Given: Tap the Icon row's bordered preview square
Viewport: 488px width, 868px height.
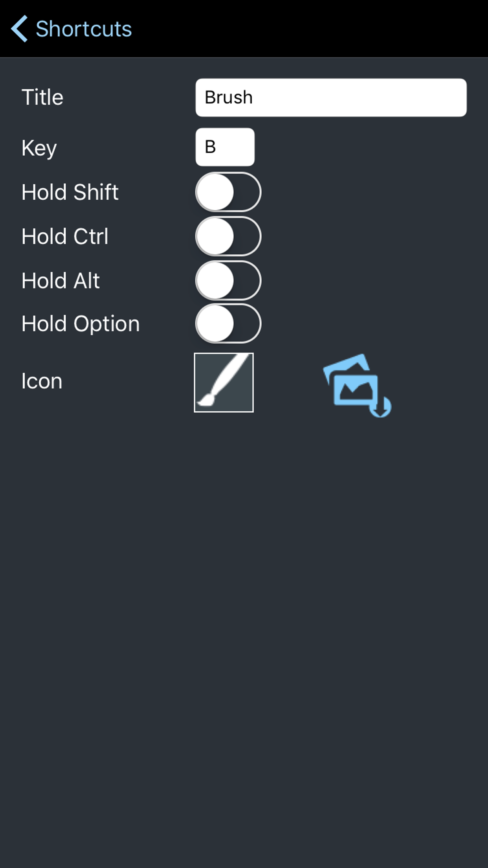Looking at the screenshot, I should [x=223, y=382].
